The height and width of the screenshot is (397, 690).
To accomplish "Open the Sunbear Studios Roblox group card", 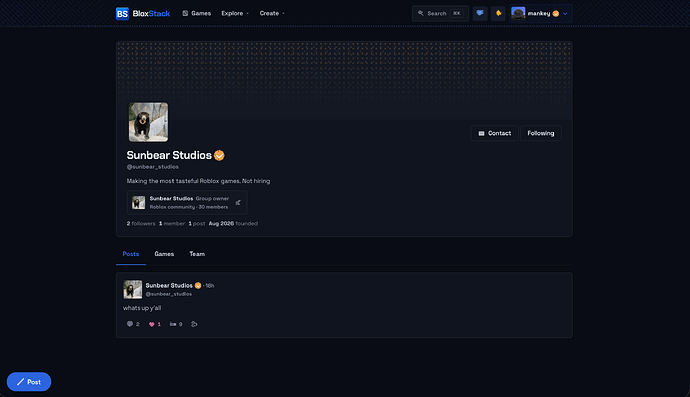I will [187, 202].
